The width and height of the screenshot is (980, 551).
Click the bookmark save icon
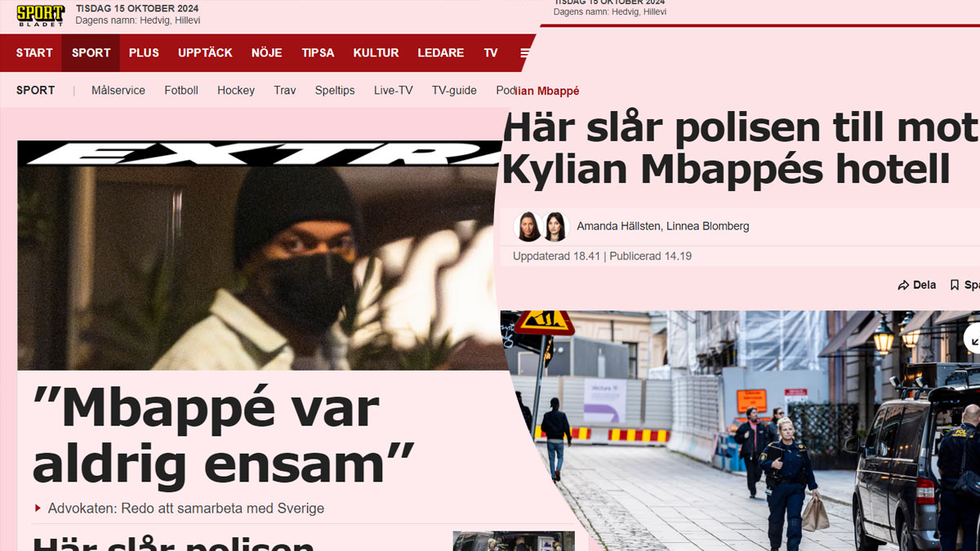tap(954, 285)
